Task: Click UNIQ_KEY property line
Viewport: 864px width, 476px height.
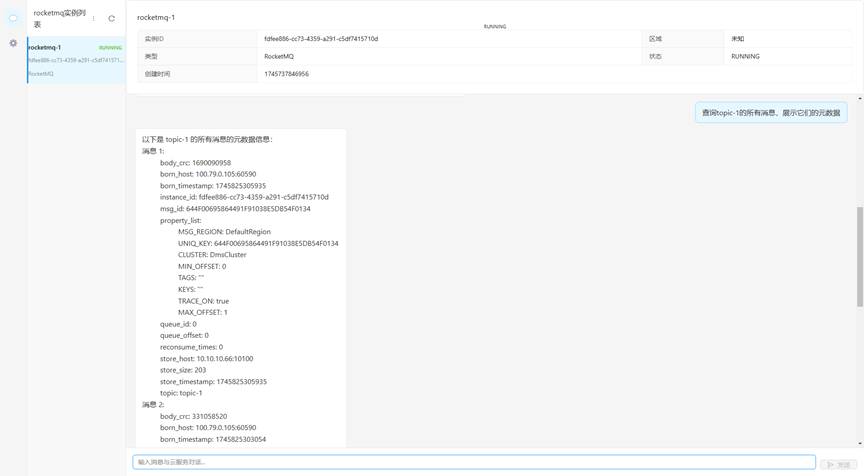Action: pos(258,244)
